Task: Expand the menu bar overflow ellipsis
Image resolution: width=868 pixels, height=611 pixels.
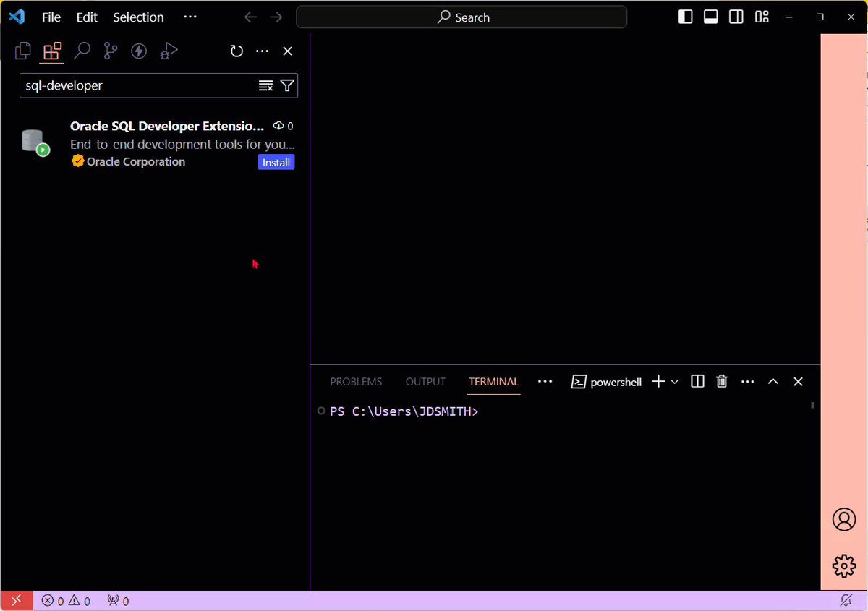Action: [x=190, y=17]
